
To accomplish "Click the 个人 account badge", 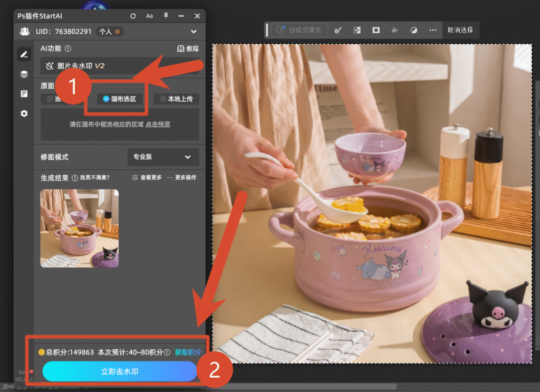I will click(110, 32).
